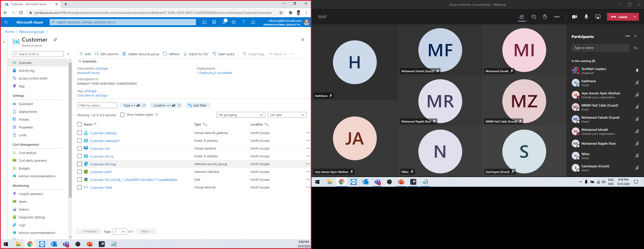Click Type a name participant search

click(x=600, y=48)
